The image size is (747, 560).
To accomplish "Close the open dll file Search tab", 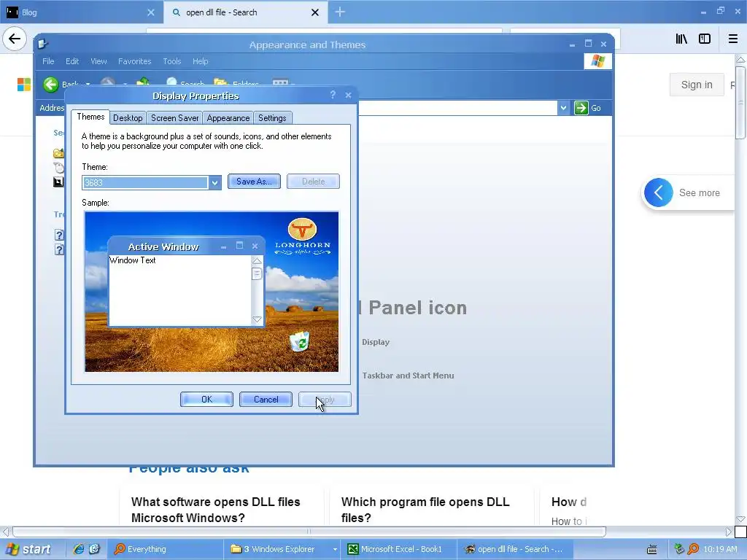I will [315, 12].
